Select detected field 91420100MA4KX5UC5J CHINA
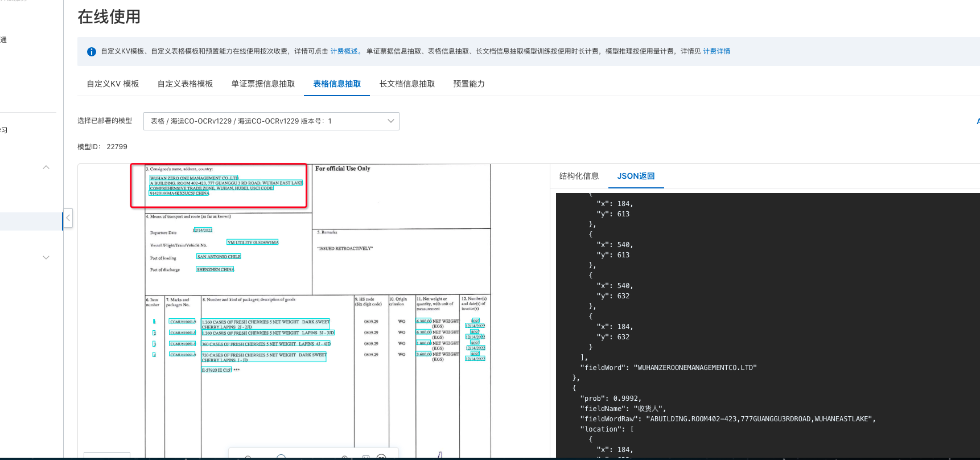980x460 pixels. pyautogui.click(x=179, y=193)
